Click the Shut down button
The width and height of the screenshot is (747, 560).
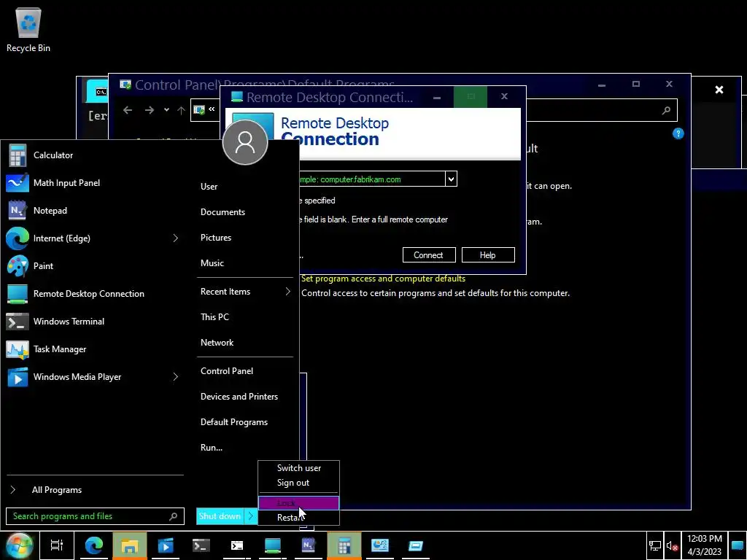click(x=220, y=516)
